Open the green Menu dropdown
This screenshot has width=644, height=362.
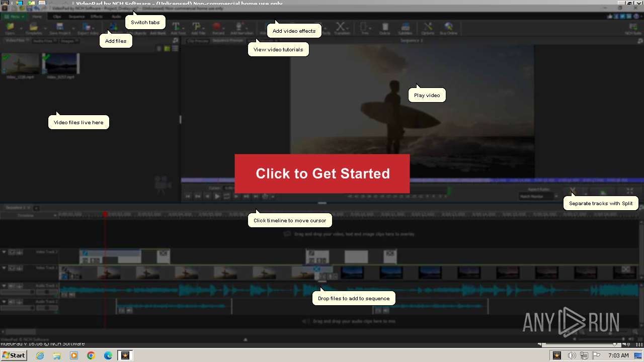14,17
